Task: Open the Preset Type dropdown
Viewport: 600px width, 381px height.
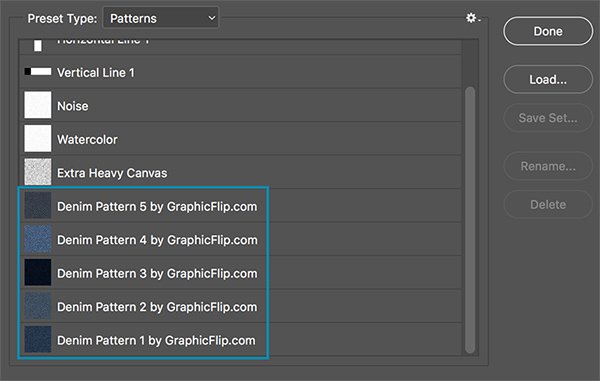Action: [161, 18]
